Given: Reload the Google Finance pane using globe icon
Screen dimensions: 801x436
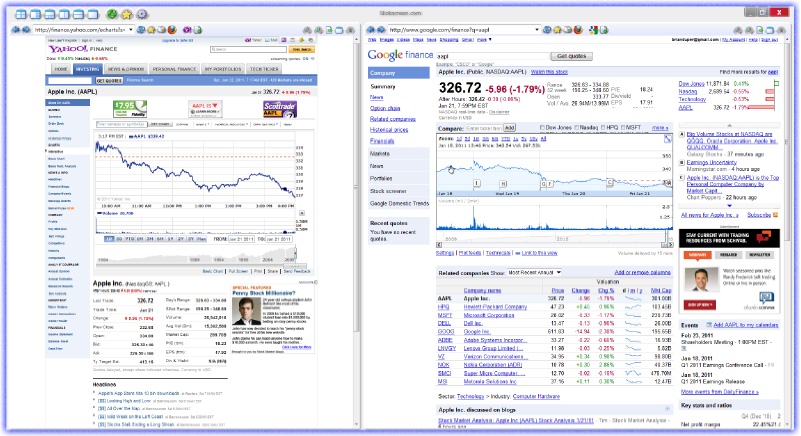Looking at the screenshot, I should pos(547,30).
